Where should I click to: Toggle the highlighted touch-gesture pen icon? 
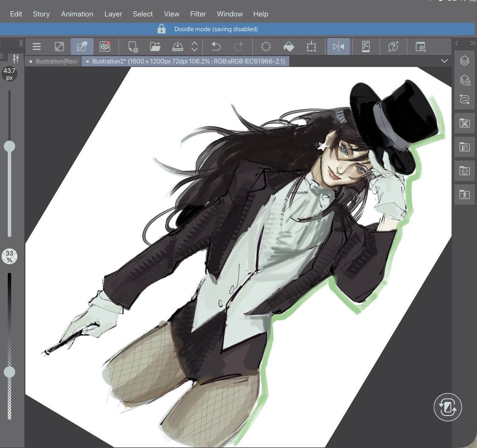(82, 46)
